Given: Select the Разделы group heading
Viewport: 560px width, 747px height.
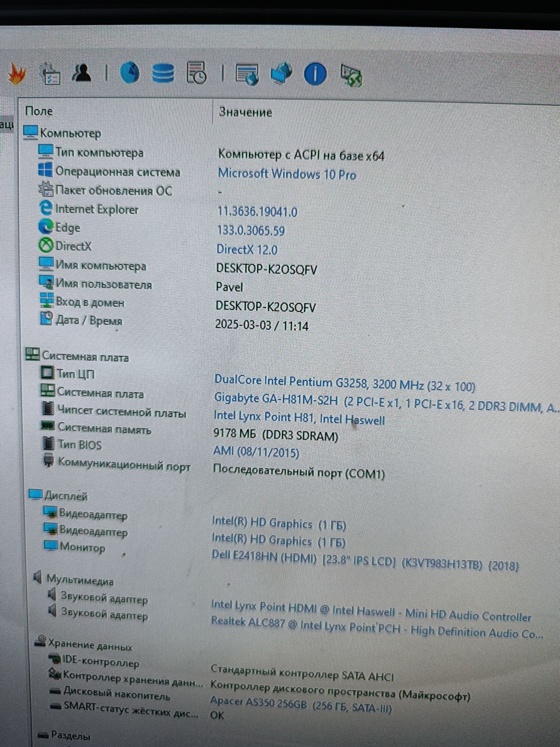Looking at the screenshot, I should pyautogui.click(x=71, y=736).
